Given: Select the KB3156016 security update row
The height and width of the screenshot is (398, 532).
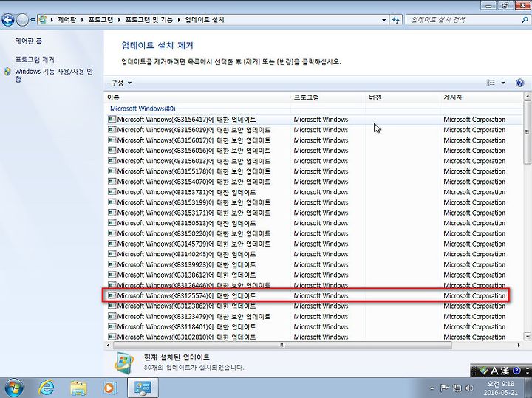Looking at the screenshot, I should (314, 151).
